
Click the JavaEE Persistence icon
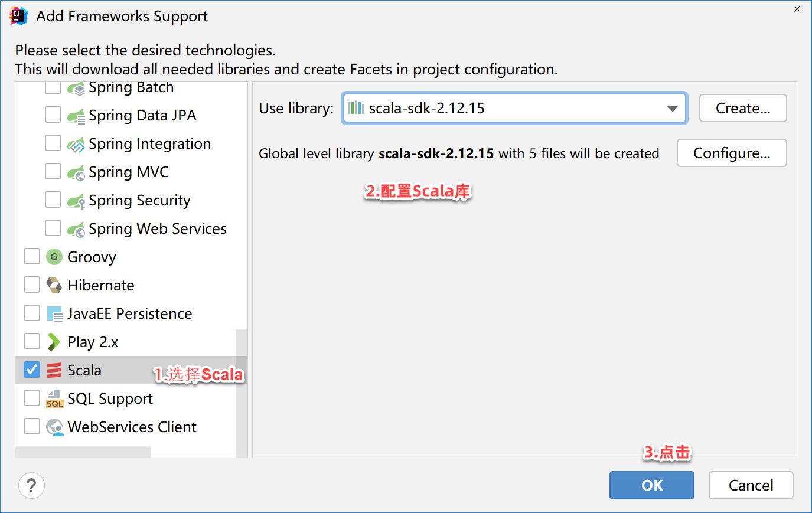tap(54, 313)
